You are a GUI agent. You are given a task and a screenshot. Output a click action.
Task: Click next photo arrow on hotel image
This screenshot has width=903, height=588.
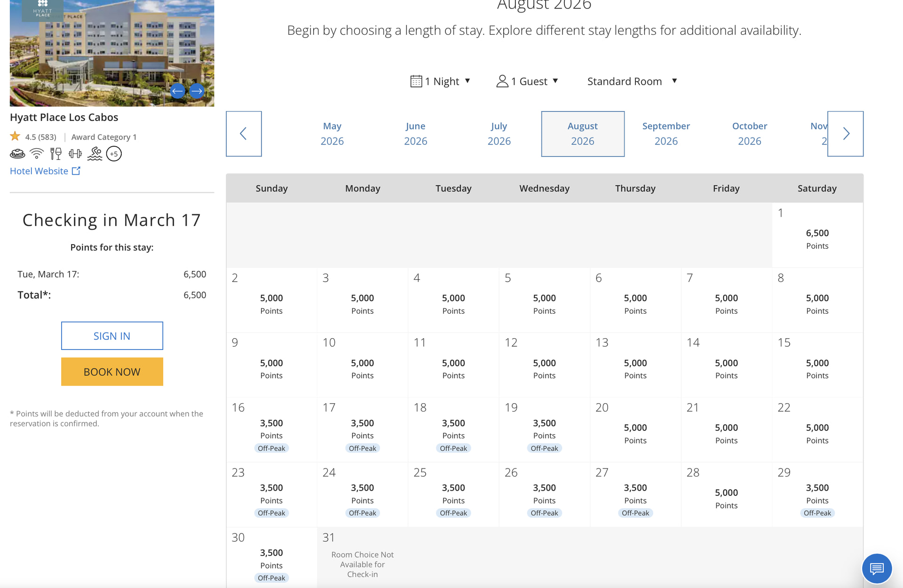[197, 91]
